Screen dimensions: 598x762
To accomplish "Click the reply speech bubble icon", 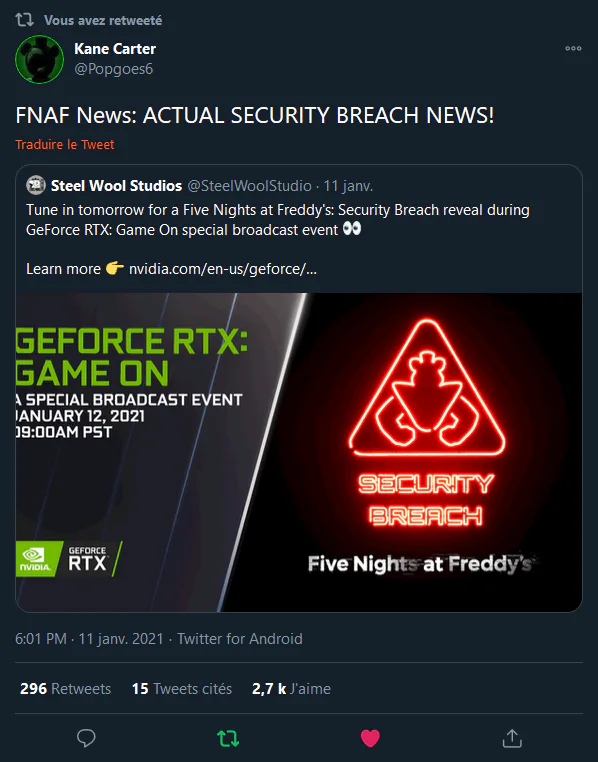I will click(x=86, y=738).
